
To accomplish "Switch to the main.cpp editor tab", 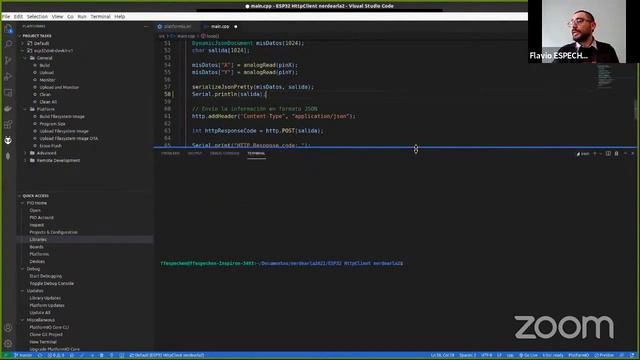I will 220,27.
